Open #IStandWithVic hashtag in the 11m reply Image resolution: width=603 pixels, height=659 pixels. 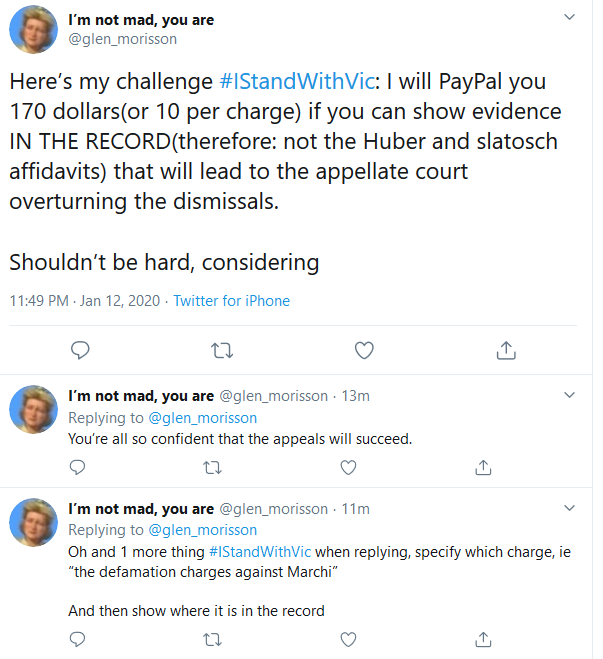[260, 551]
